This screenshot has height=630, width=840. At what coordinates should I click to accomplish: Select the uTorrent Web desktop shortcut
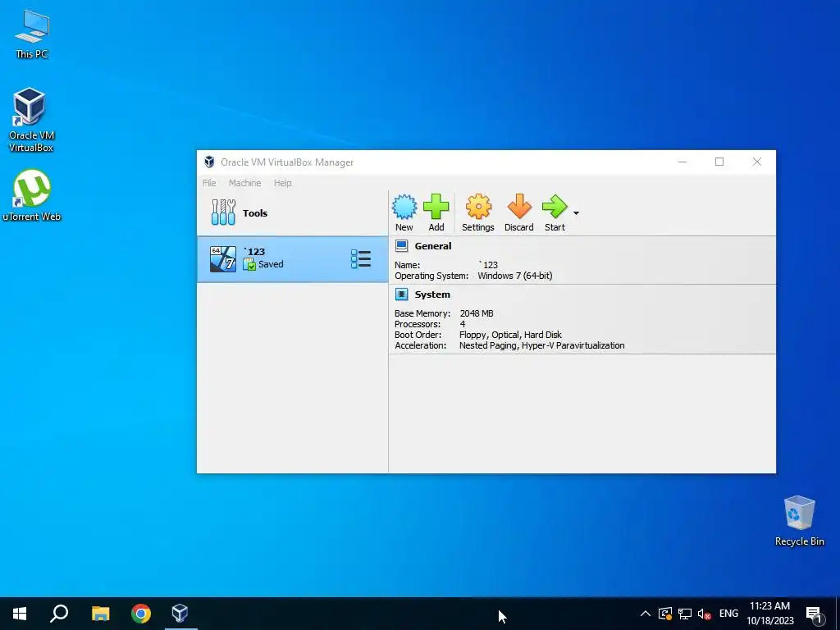coord(32,195)
